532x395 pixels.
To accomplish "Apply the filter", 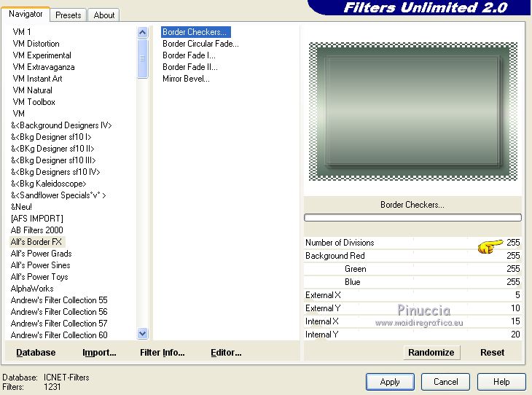I will 390,382.
